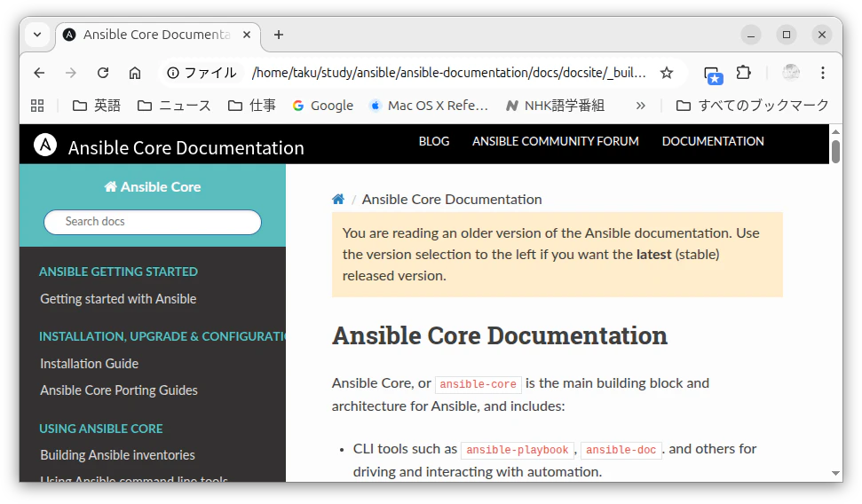Open the apps grid shortcut
This screenshot has width=862, height=504.
(37, 106)
